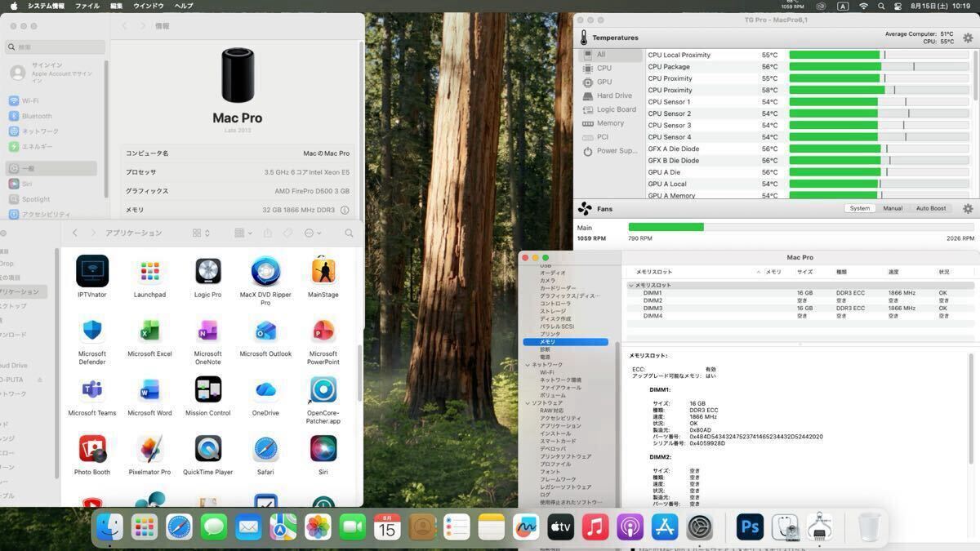This screenshot has height=551, width=980.
Task: Select Memory category in TG Pro sidebar
Action: [x=610, y=123]
